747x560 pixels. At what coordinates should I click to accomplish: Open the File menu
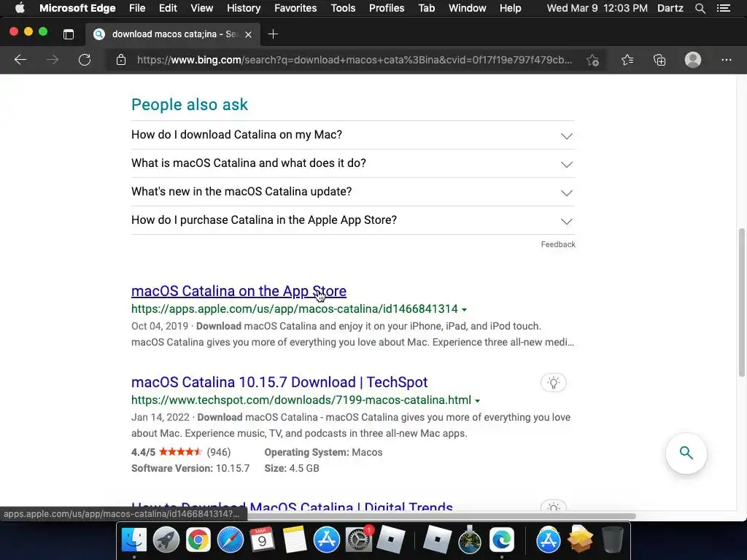tap(137, 8)
